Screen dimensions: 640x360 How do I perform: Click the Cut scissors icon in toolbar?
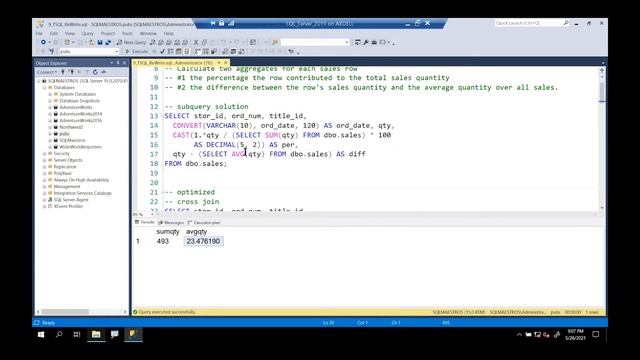[x=196, y=42]
